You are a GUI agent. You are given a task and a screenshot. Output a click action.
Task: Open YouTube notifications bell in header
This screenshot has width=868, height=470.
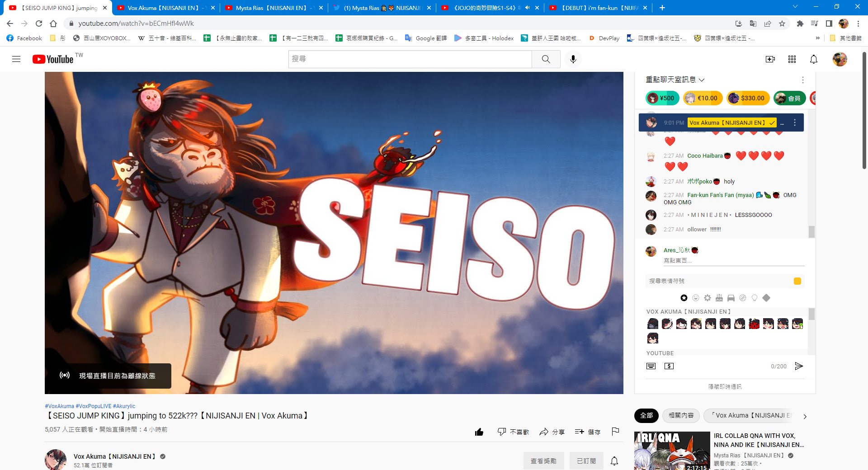coord(814,59)
